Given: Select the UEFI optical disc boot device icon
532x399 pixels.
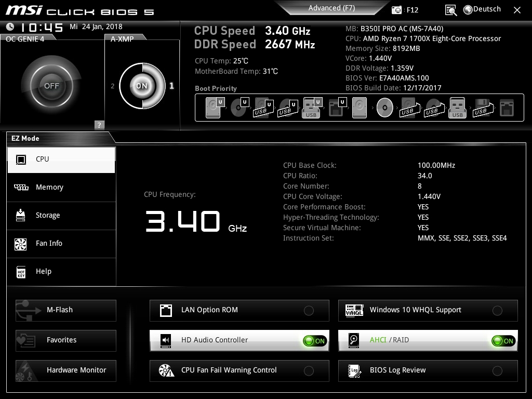Looking at the screenshot, I should coord(240,108).
